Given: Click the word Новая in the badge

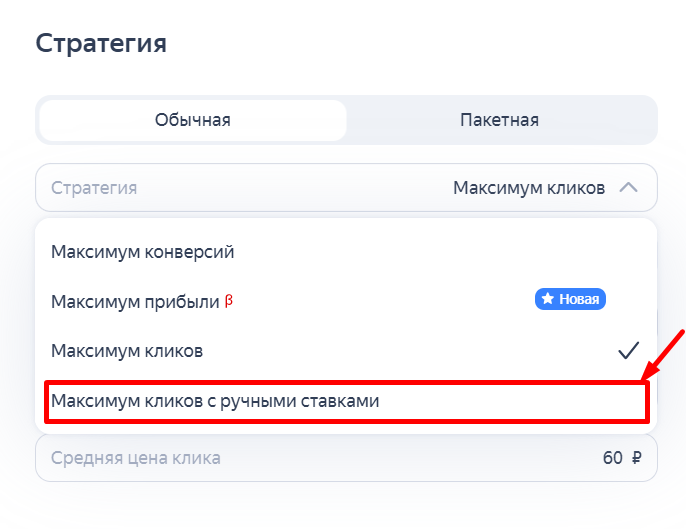Looking at the screenshot, I should point(579,299).
